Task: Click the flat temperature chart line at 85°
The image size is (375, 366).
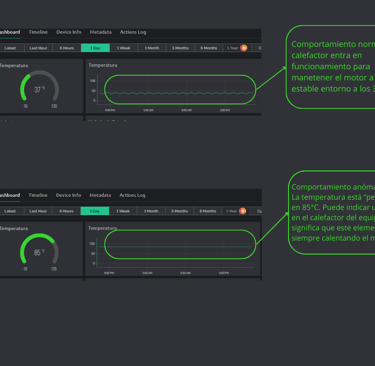Action: [175, 247]
